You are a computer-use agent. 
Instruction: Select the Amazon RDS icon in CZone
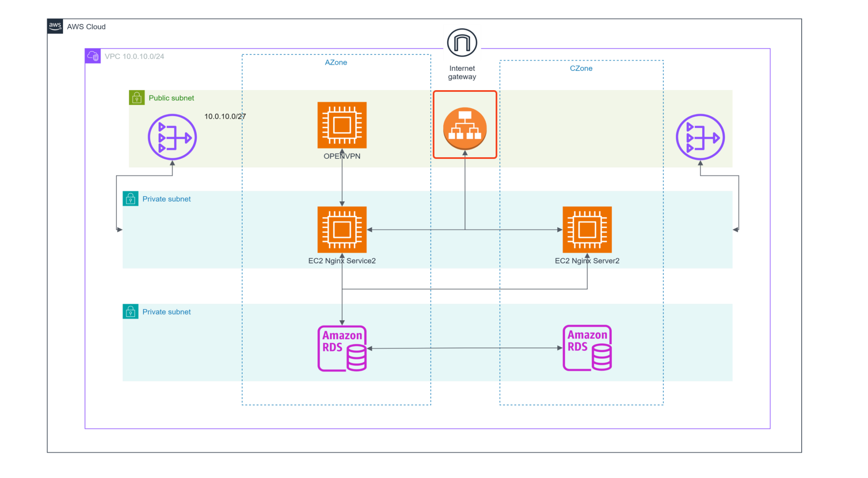pyautogui.click(x=587, y=348)
